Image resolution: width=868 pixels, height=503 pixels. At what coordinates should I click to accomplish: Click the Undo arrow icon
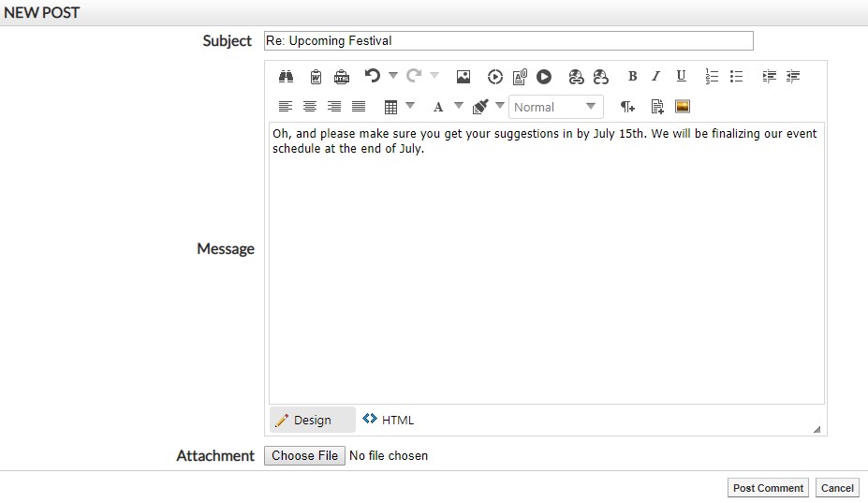click(372, 76)
